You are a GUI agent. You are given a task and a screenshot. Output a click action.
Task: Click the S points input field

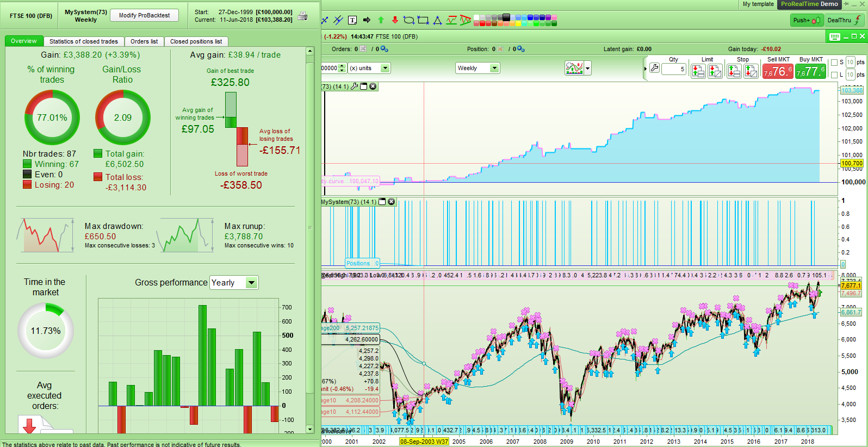[x=851, y=63]
